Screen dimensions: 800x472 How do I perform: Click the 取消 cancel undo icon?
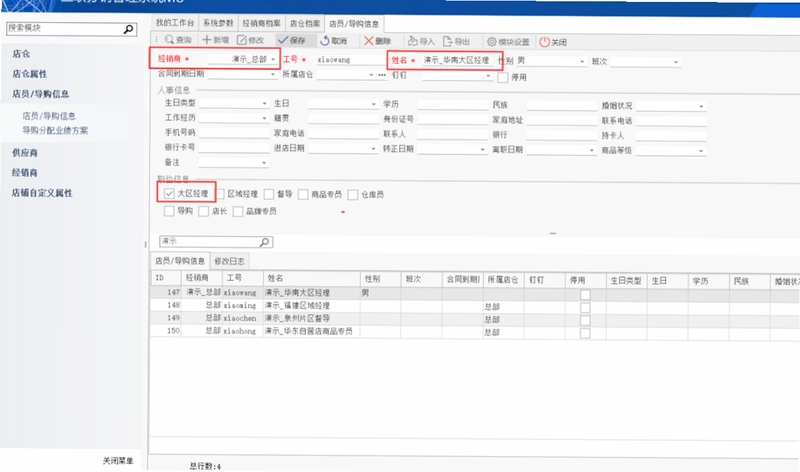pyautogui.click(x=324, y=41)
